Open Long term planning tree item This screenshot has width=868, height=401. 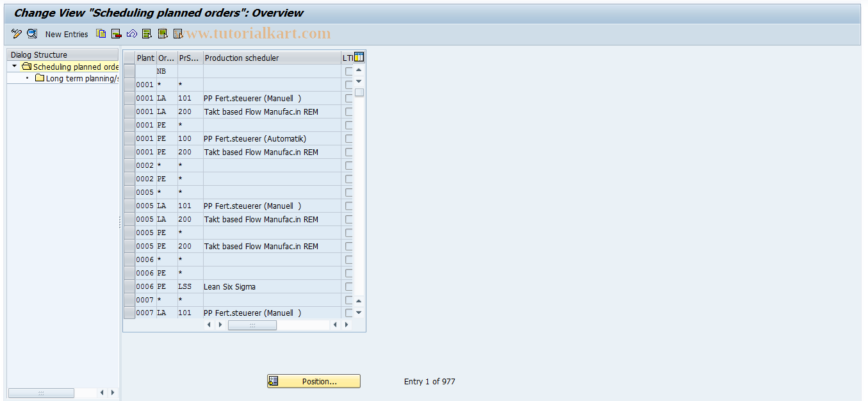(82, 78)
